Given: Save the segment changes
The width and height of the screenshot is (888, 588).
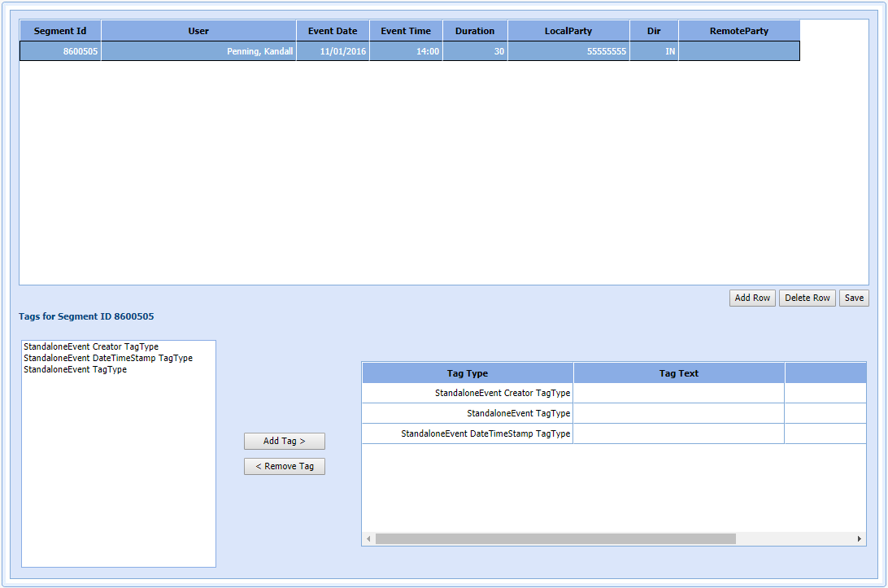Looking at the screenshot, I should (x=854, y=298).
